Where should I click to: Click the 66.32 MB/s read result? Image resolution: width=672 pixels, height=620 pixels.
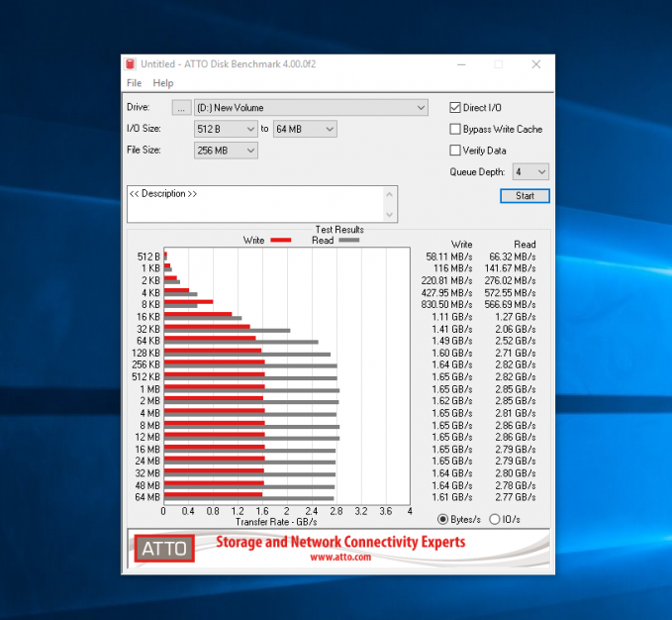pyautogui.click(x=513, y=257)
